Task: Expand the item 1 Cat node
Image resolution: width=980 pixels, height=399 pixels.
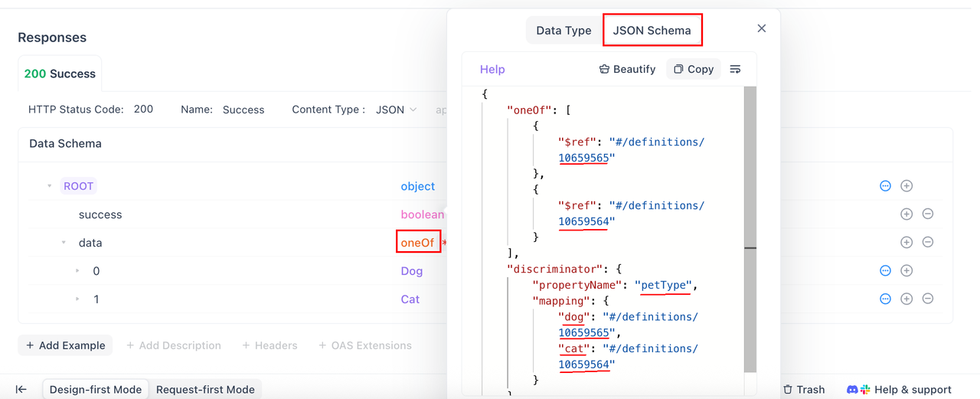Action: coord(77,299)
